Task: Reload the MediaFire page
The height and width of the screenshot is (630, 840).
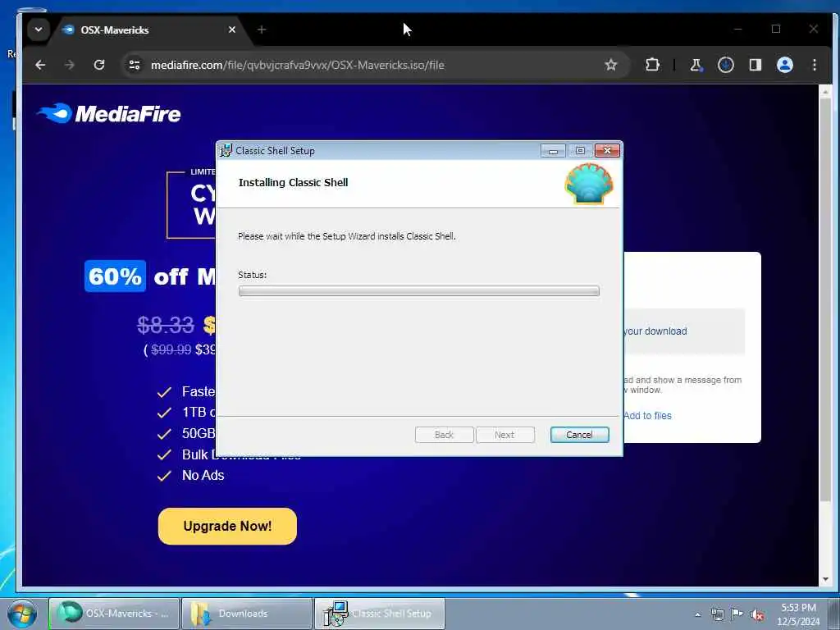Action: tap(99, 65)
